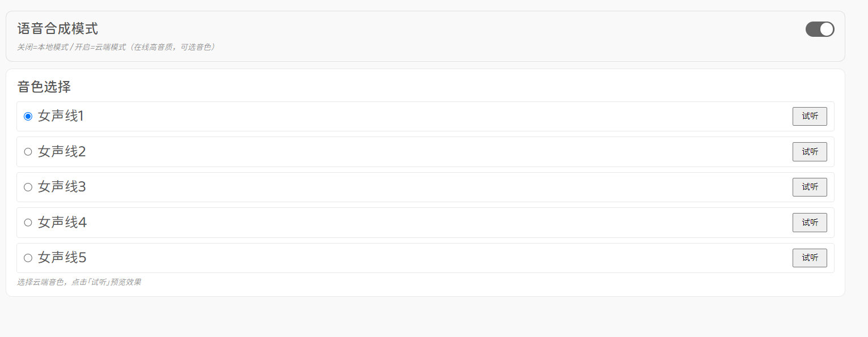Select the 女声线5 radio button

coord(28,258)
